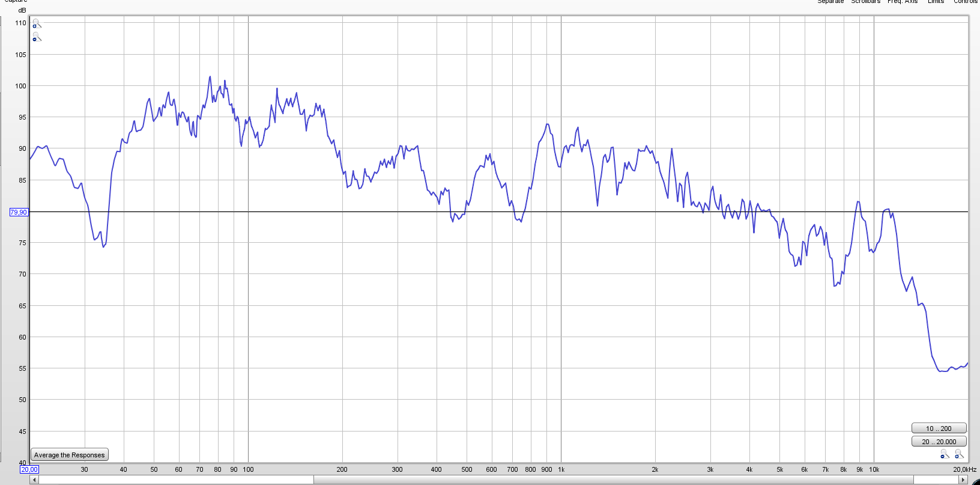Click the 2k label on the frequency axis
This screenshot has height=485, width=980.
pos(655,469)
